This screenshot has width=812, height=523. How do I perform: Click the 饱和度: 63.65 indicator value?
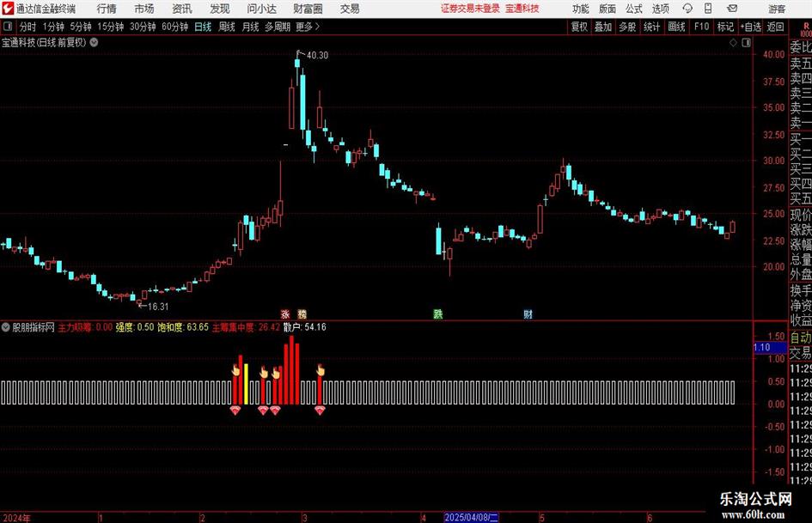(183, 327)
